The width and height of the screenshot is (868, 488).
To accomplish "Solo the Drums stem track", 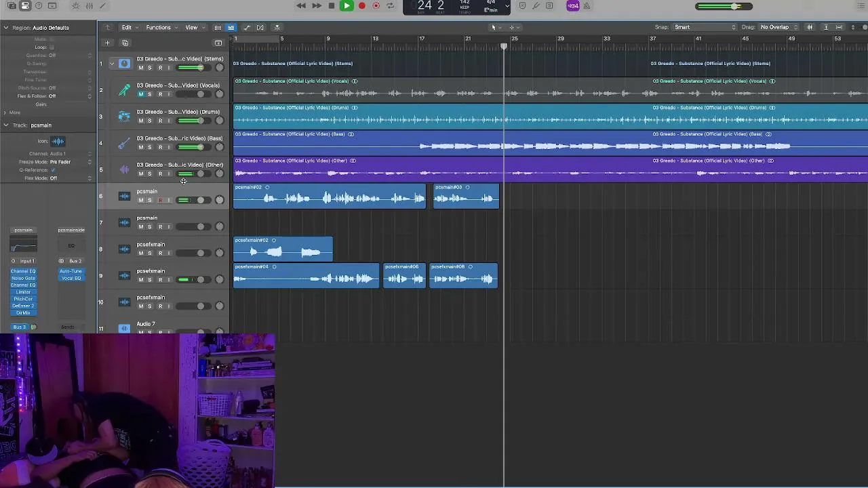I will point(150,121).
